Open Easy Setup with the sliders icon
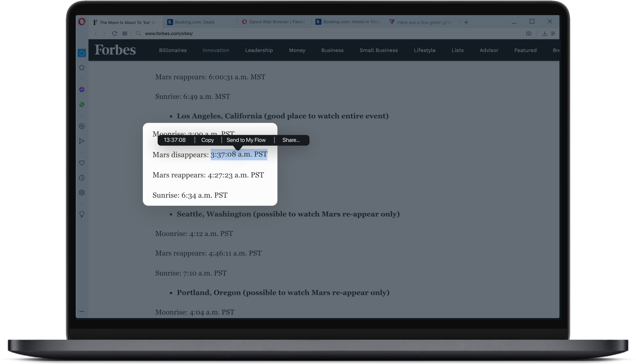 tap(553, 33)
